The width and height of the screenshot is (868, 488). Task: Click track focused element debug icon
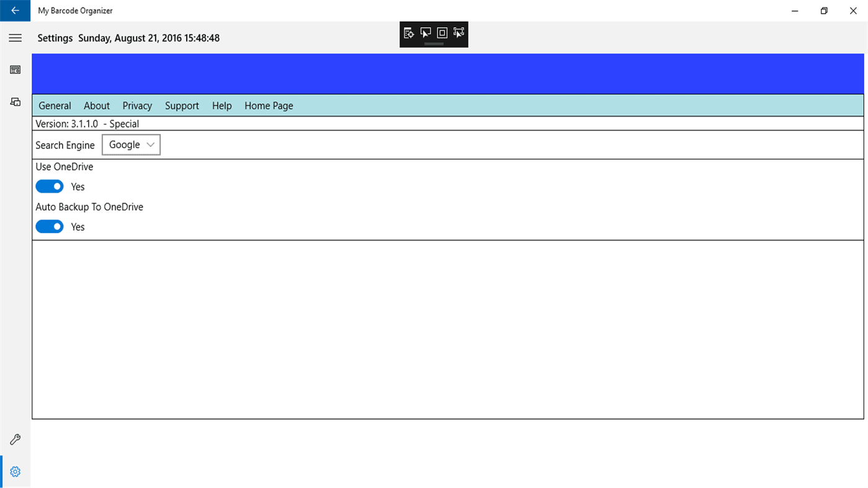click(459, 33)
